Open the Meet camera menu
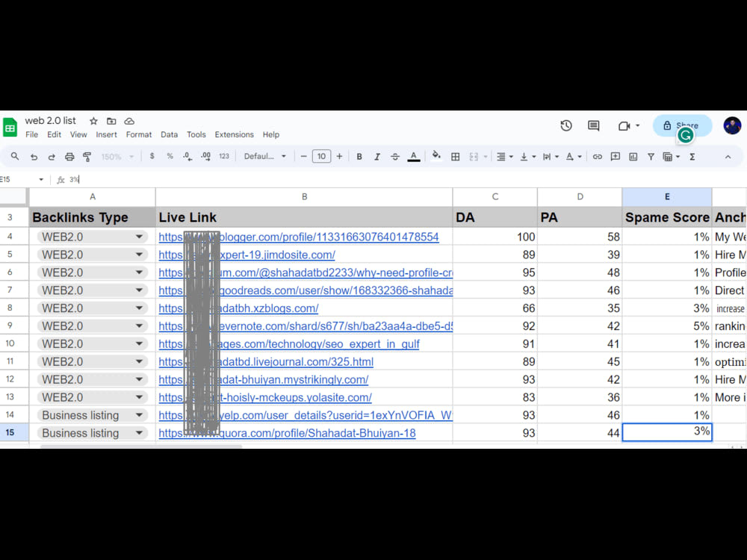This screenshot has width=747, height=560. [x=628, y=125]
